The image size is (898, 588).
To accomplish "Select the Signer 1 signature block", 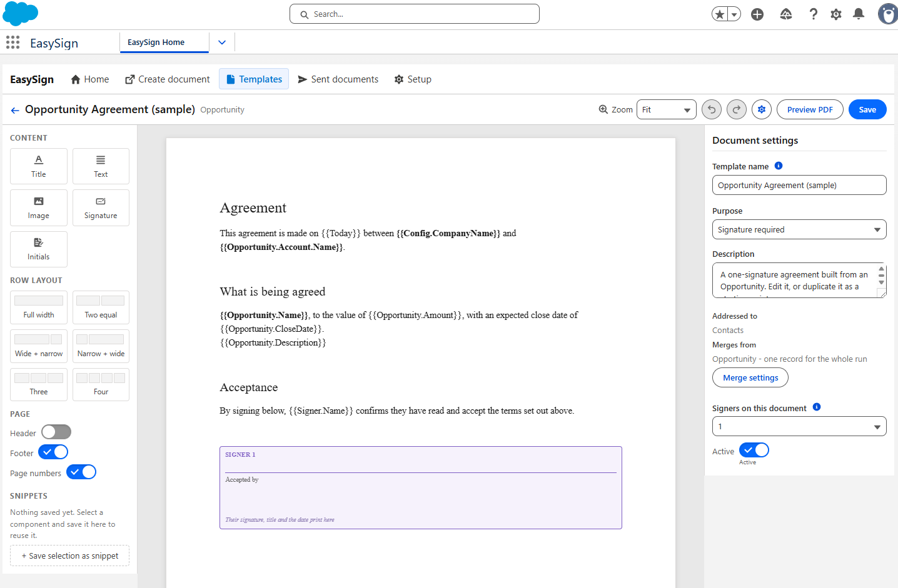I will 421,487.
